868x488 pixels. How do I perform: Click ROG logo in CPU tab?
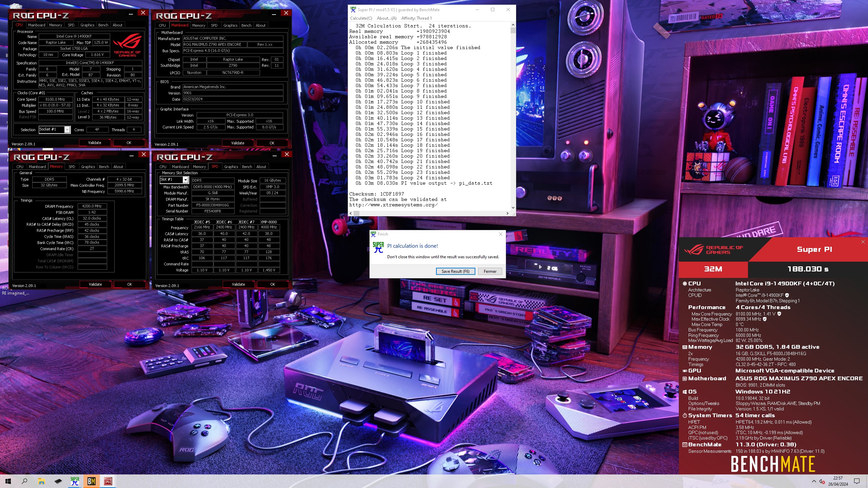click(x=127, y=45)
